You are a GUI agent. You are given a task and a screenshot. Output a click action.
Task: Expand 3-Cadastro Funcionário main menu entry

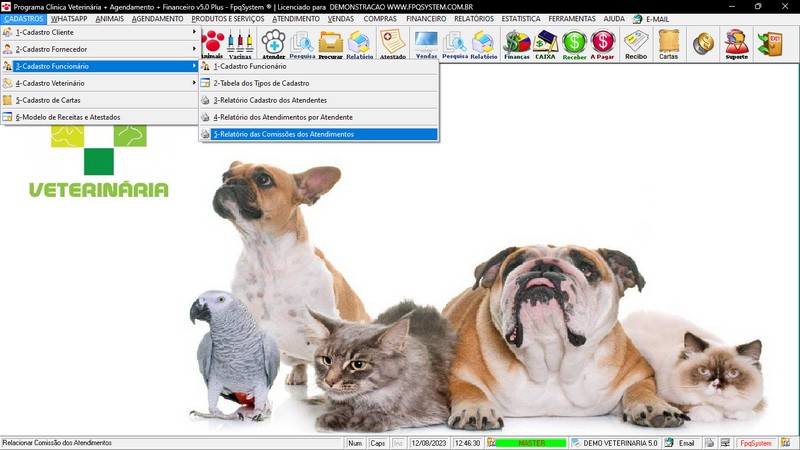pos(100,66)
